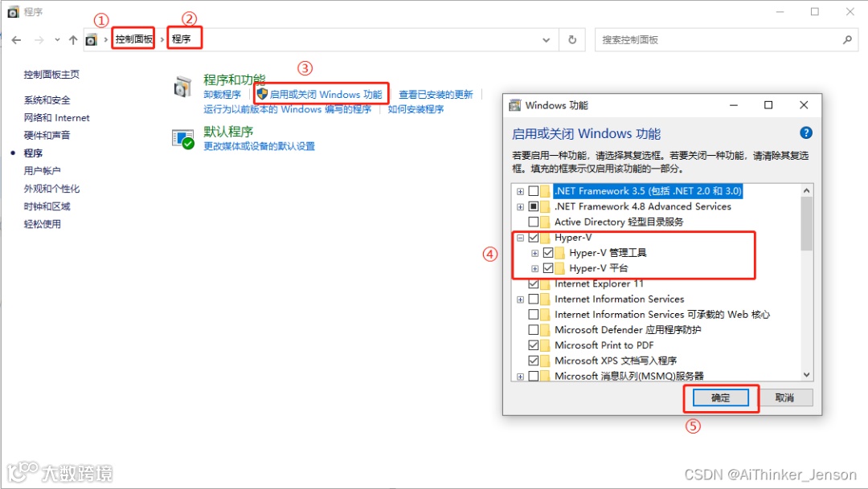Check IIS 可承载的 Web 核心 checkbox
Viewport: 868px width, 489px height.
(x=534, y=315)
